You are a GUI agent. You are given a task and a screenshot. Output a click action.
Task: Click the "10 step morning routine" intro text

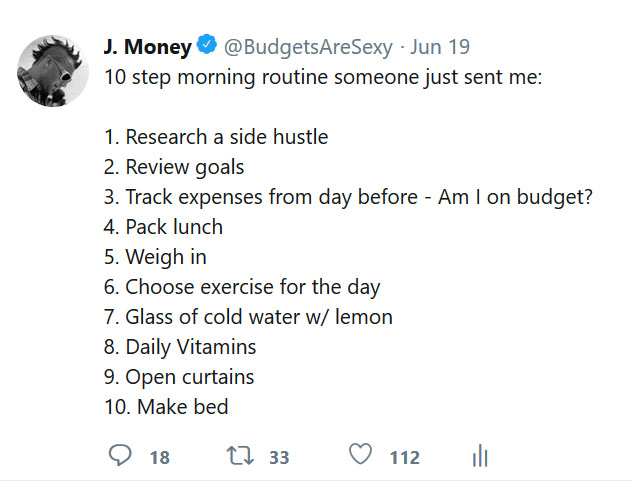point(323,76)
